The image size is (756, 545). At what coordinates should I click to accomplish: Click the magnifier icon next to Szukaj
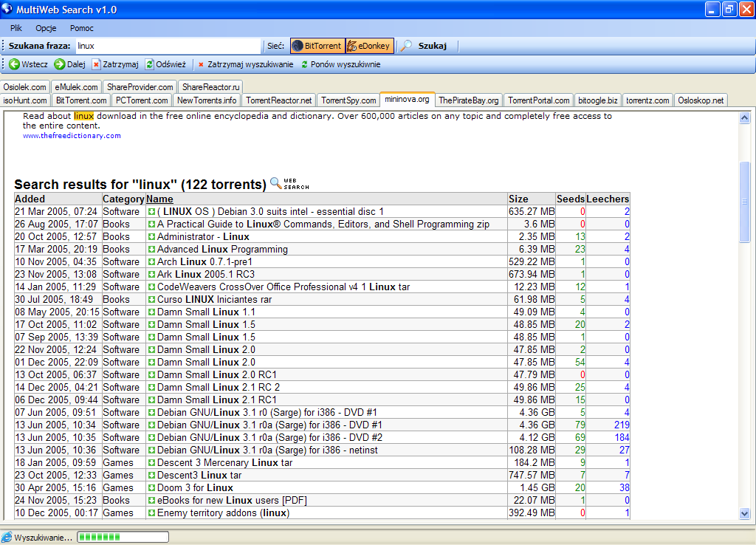coord(407,46)
